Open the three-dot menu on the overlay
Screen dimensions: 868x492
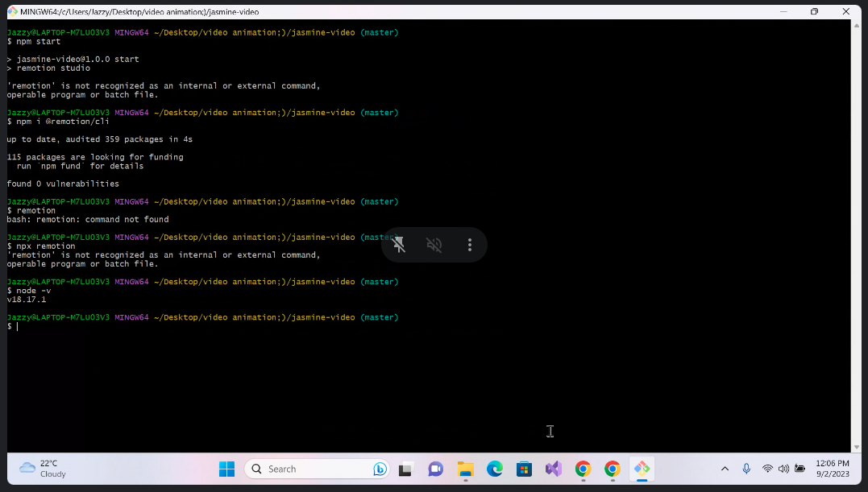click(470, 245)
